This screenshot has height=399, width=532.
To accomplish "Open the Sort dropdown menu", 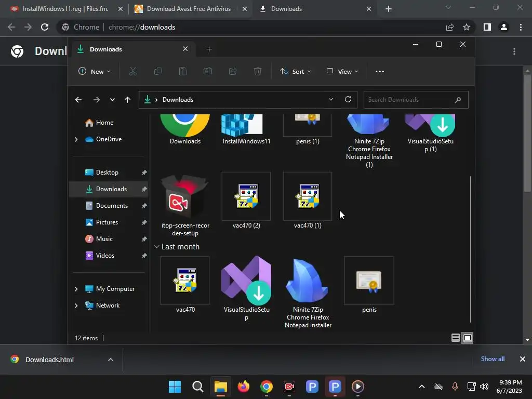I will pyautogui.click(x=295, y=72).
